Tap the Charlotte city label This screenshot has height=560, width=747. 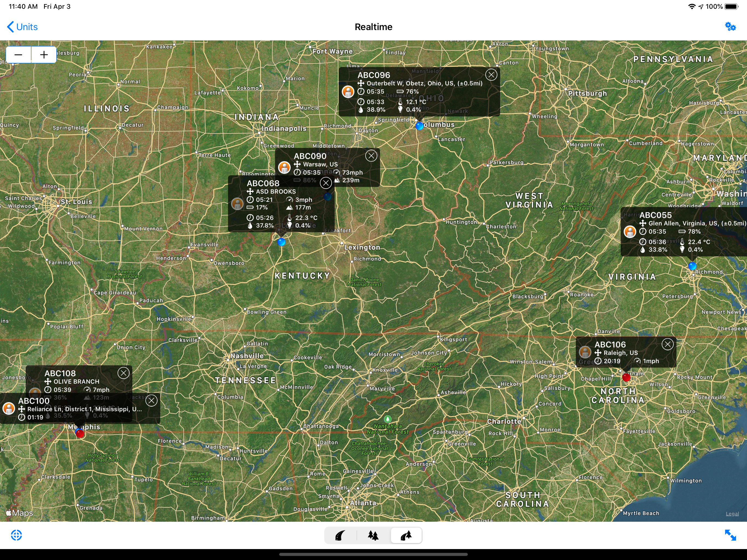(504, 421)
